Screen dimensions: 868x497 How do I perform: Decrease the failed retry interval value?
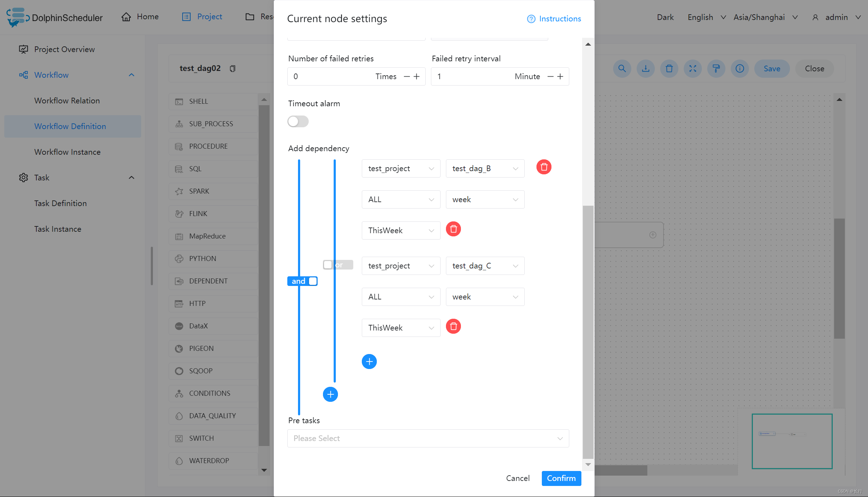pyautogui.click(x=550, y=76)
